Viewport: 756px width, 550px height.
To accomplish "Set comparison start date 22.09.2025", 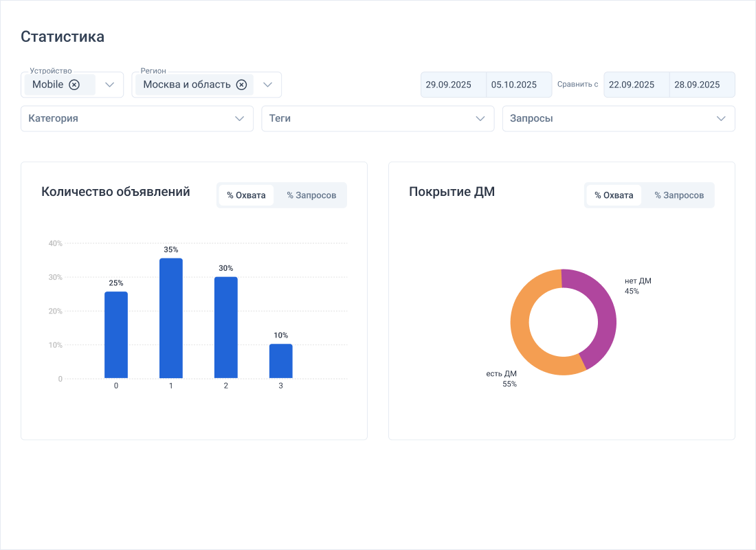I will (636, 85).
